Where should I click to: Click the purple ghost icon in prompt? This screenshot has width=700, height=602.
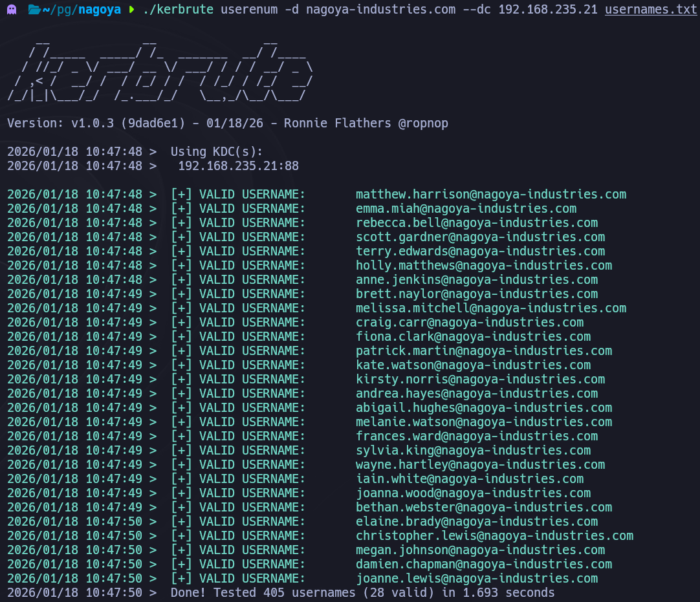(12, 10)
